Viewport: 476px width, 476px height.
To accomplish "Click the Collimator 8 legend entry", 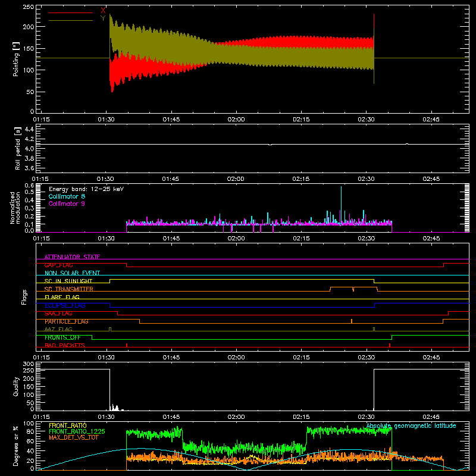I will (x=67, y=196).
